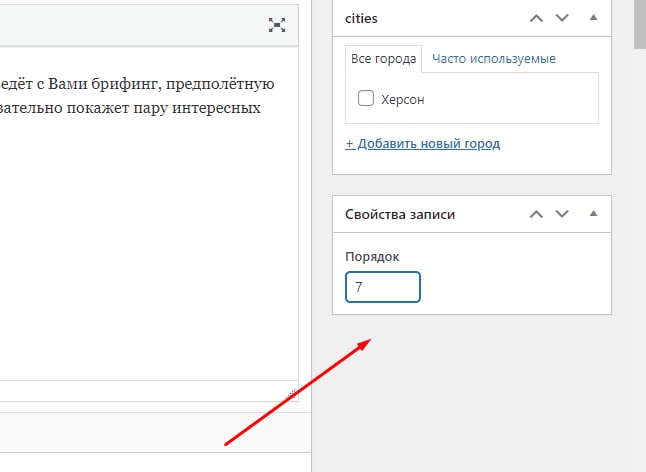Move Свойства записи panel up
The image size is (646, 472).
pos(536,214)
